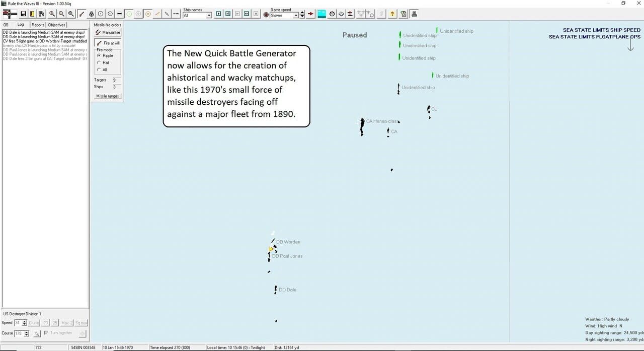Screen dimensions: 644x351
Task: Select the pencil drawing tool icon
Action: pos(82,14)
